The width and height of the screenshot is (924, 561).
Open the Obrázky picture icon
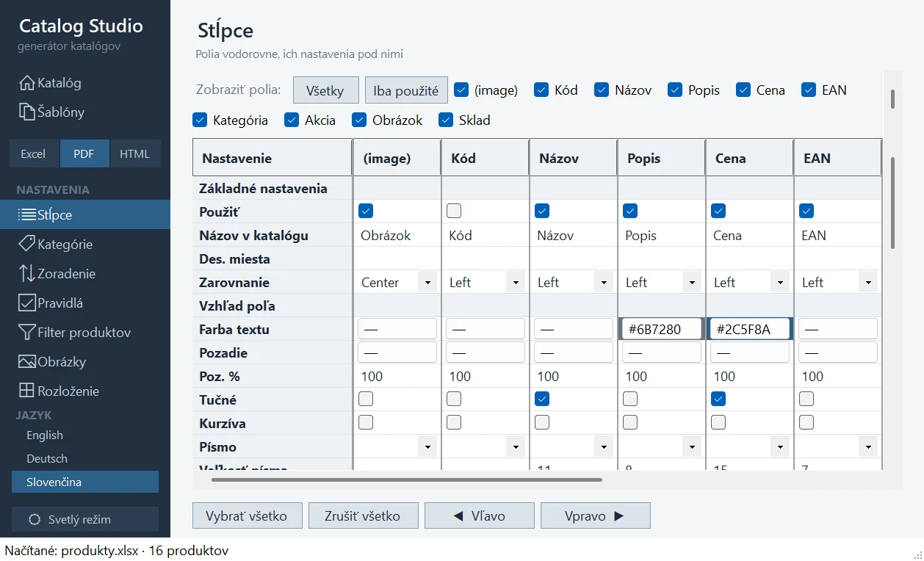coord(27,362)
